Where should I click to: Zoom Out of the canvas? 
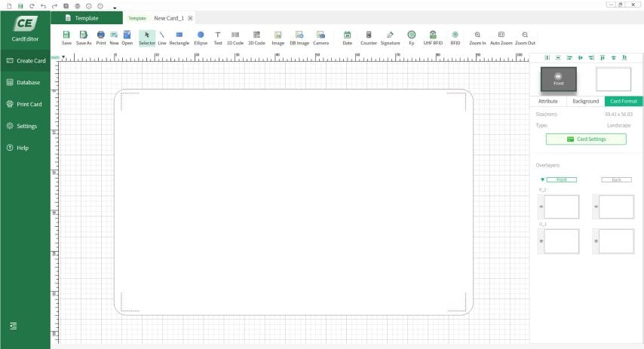point(525,38)
